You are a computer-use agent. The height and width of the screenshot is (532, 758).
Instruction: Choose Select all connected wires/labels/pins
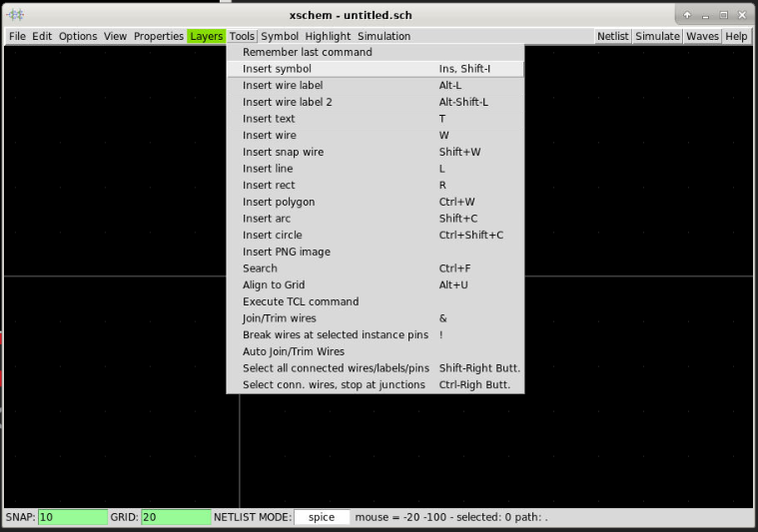tap(376, 368)
